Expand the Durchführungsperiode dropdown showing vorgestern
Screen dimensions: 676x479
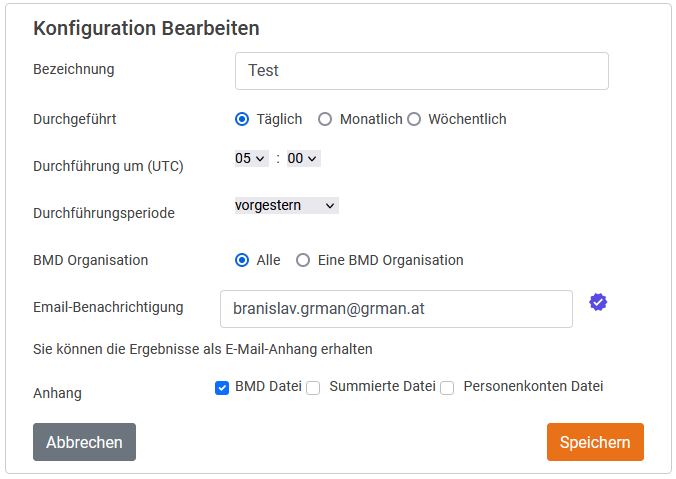click(x=286, y=205)
